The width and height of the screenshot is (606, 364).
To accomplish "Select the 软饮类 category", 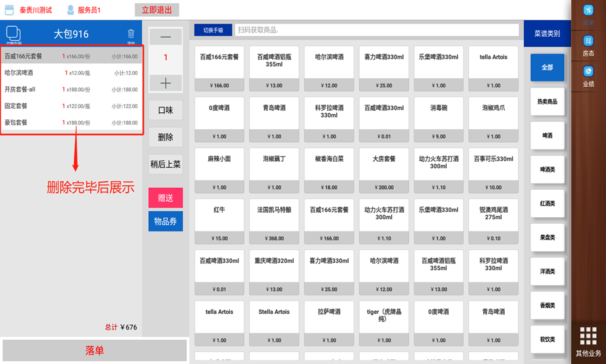I will pyautogui.click(x=547, y=339).
